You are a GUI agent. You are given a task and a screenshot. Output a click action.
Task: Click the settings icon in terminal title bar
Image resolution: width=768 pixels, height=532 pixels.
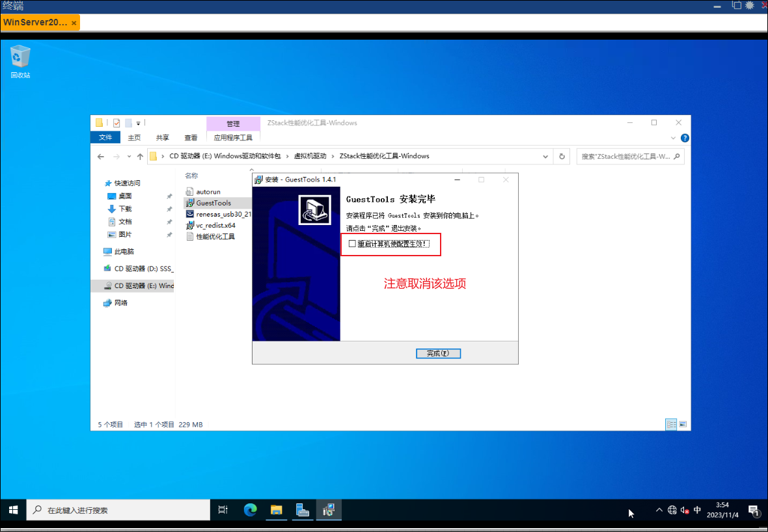click(749, 5)
